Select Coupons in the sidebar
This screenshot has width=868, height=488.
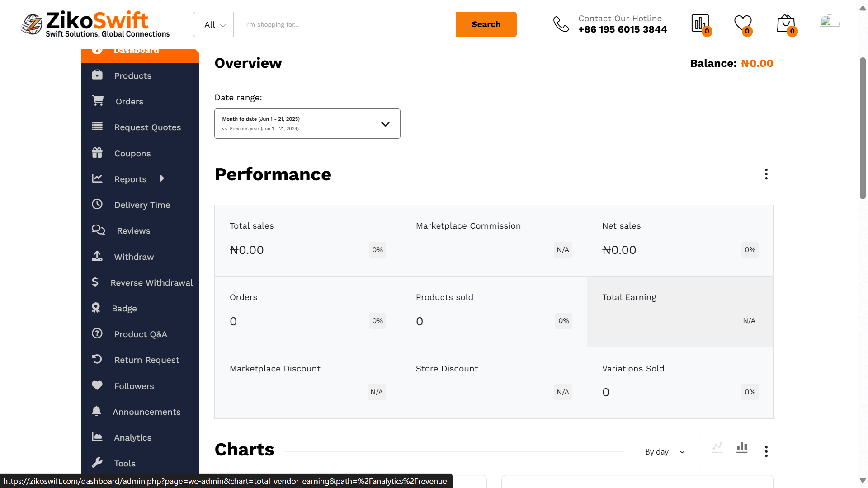tap(140, 153)
